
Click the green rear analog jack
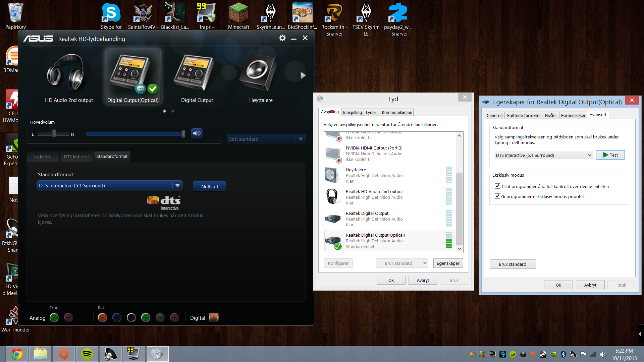tap(146, 317)
